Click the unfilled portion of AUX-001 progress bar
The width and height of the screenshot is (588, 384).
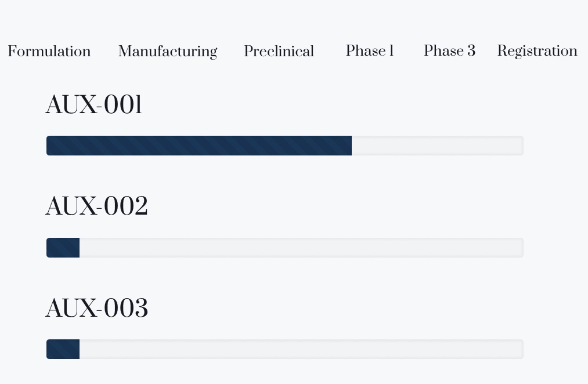(437, 146)
